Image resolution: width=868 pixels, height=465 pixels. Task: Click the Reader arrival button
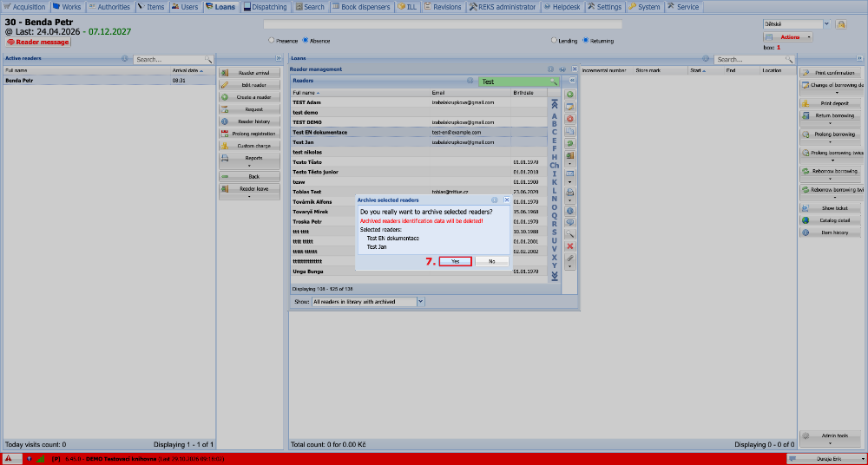coord(248,73)
